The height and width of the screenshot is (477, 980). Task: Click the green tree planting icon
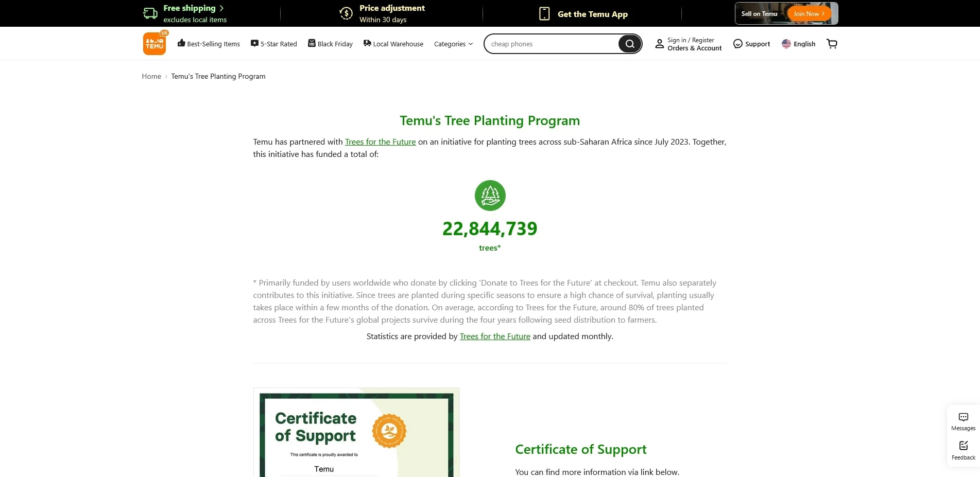[490, 196]
